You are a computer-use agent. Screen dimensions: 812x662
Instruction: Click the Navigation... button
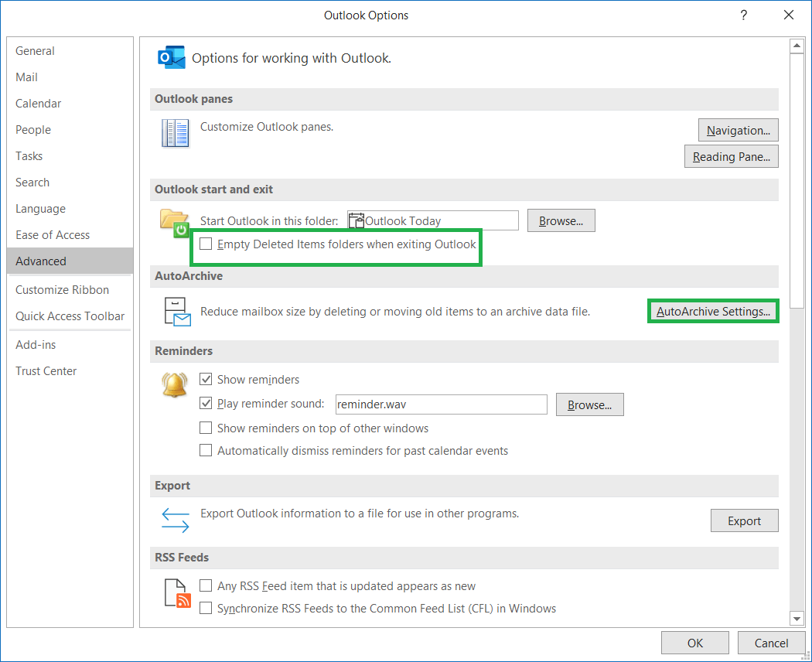[738, 130]
